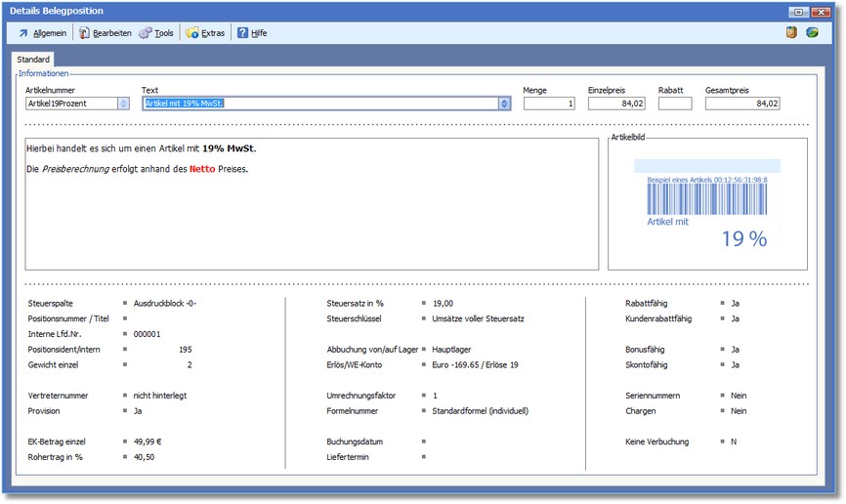Click the Bearbeiten document icon

tap(85, 33)
